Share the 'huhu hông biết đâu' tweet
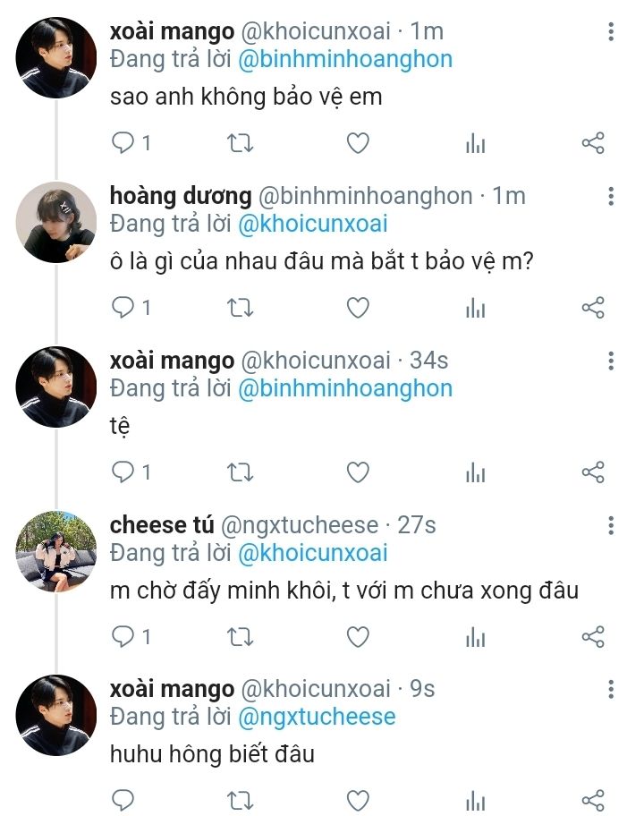 pos(593,800)
